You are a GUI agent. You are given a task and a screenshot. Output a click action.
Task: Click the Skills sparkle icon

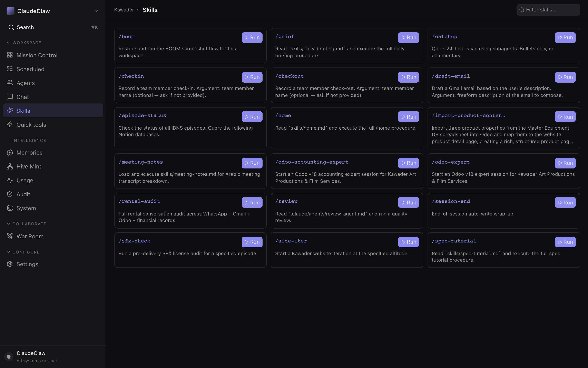tap(10, 110)
